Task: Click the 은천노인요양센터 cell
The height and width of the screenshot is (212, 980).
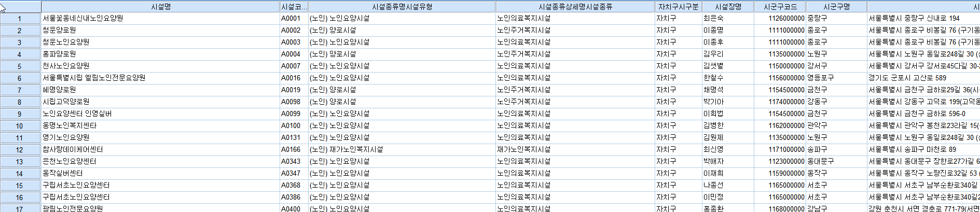Action: 160,161
